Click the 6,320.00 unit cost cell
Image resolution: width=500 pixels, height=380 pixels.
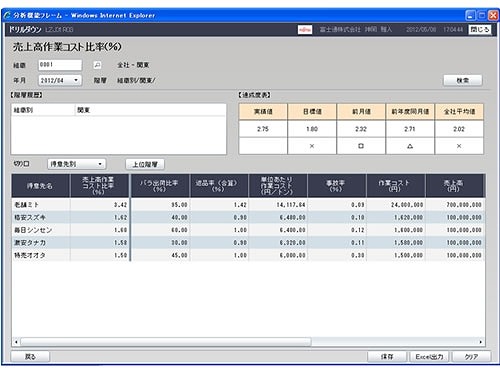(278, 243)
